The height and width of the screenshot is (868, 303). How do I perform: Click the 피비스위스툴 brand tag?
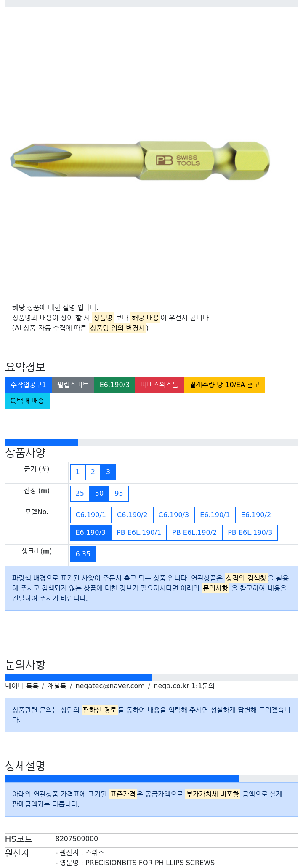point(159,385)
